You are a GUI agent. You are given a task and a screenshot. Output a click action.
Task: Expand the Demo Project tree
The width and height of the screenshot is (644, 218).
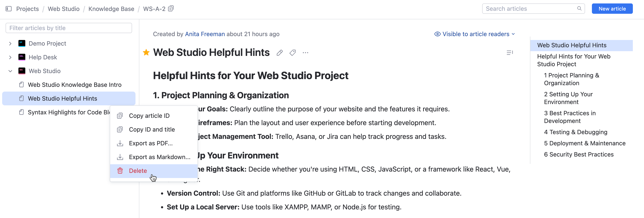click(10, 43)
